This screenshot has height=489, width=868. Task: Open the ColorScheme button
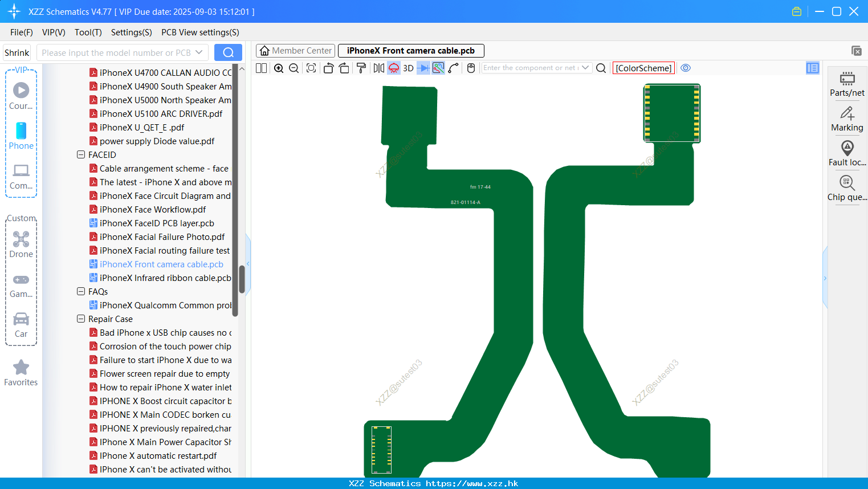(x=643, y=68)
